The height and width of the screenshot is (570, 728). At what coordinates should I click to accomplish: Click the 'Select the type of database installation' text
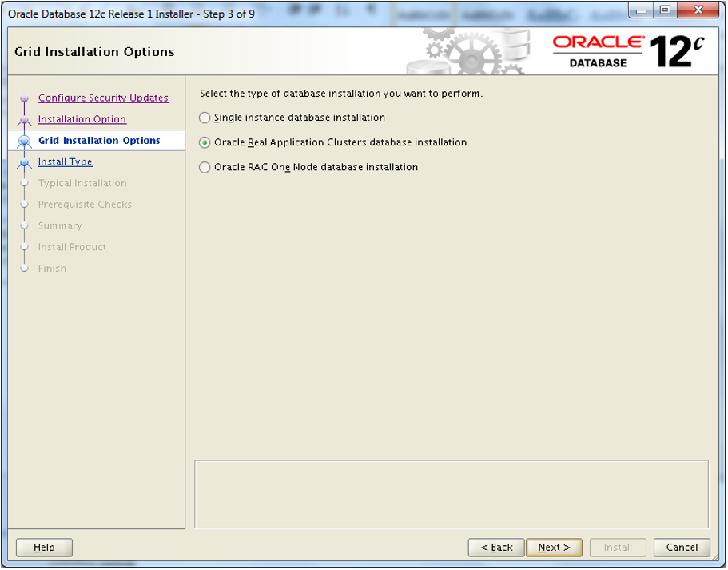pyautogui.click(x=341, y=94)
